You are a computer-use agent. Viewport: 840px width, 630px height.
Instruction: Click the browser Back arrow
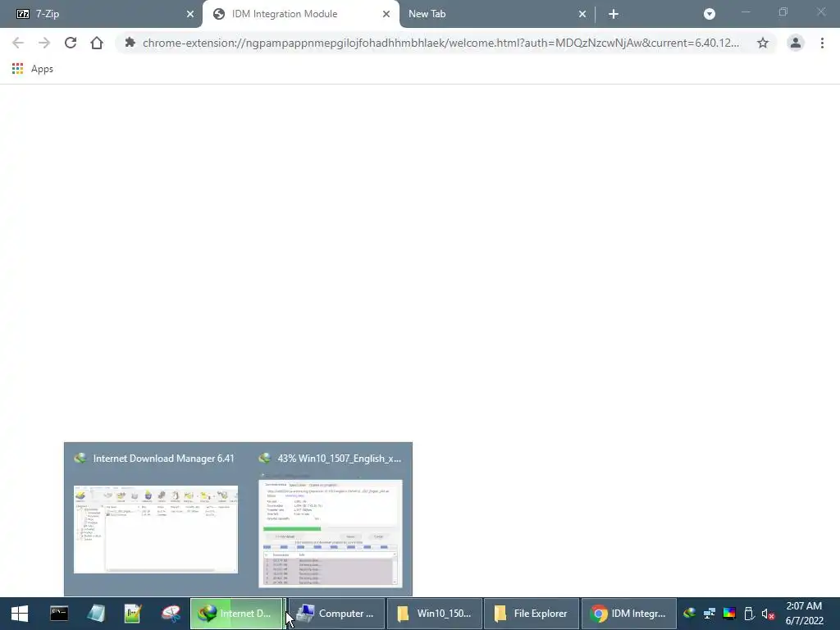click(x=18, y=43)
